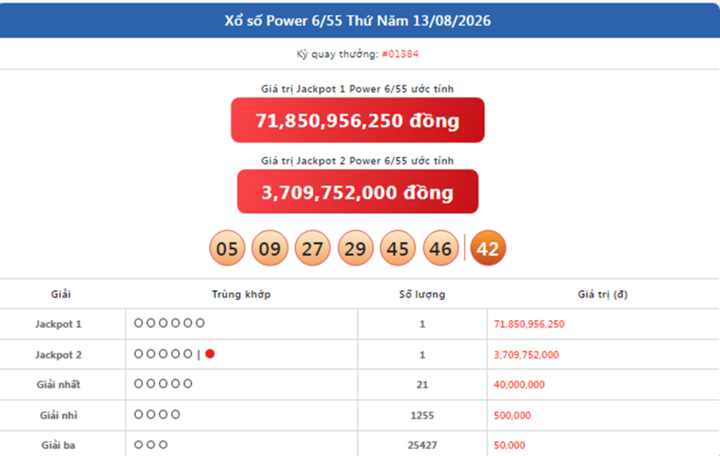The width and height of the screenshot is (720, 456).
Task: Click the table value 3,709,752,000
Action: click(526, 355)
